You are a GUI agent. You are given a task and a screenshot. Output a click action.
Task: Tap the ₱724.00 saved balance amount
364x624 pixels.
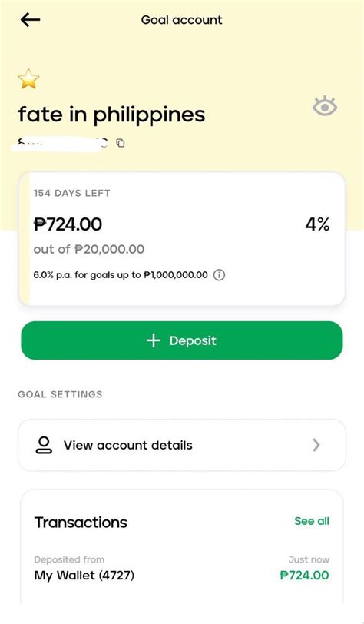68,224
